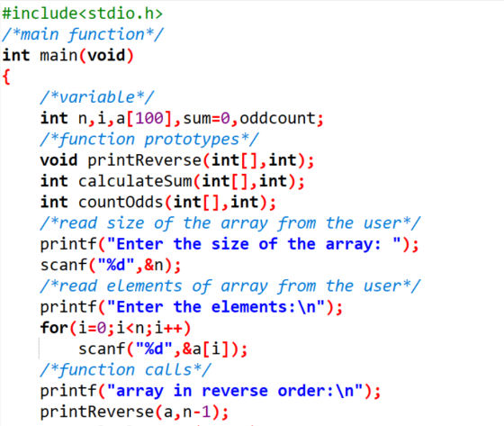This screenshot has width=504, height=426.
Task: Click the variable declaration line with 'oddcount'
Action: tap(182, 118)
